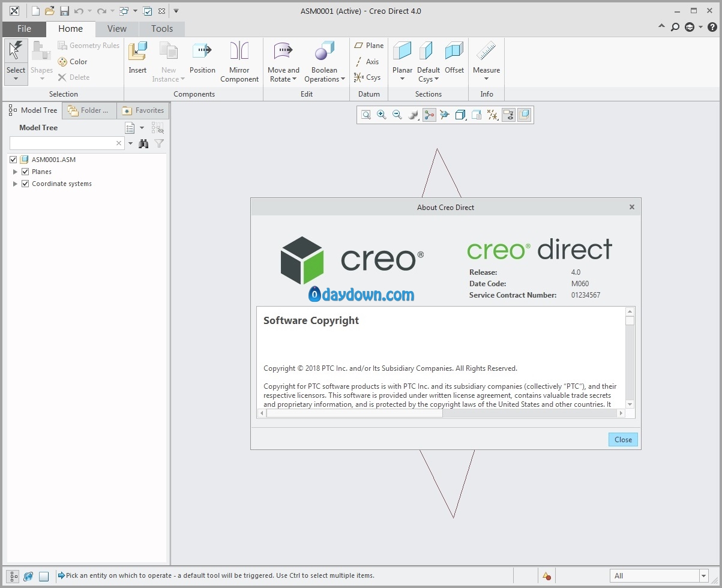Image resolution: width=722 pixels, height=588 pixels.
Task: Expand the Coordinate systems tree node
Action: pos(15,184)
